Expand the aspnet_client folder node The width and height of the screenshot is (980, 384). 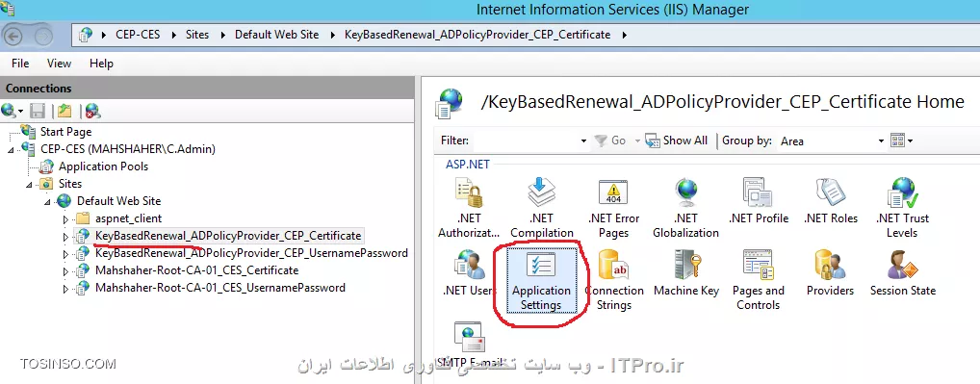[x=65, y=219]
